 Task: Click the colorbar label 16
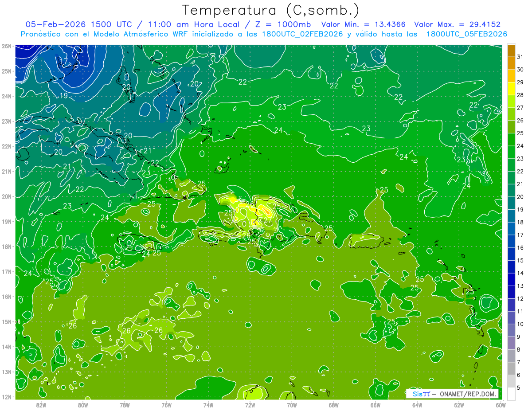(520, 247)
